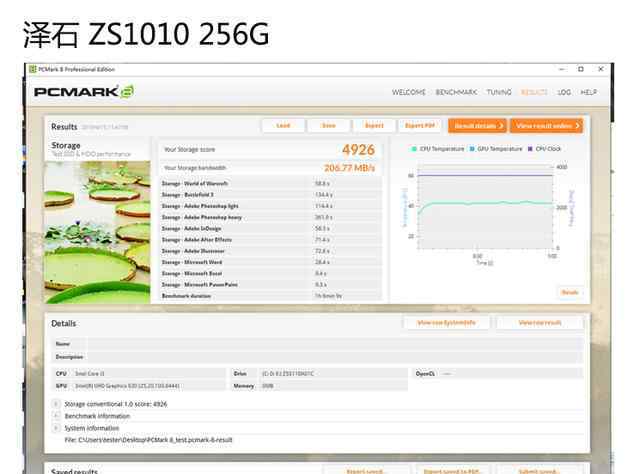Minimize the PCMark 8 window
The height and width of the screenshot is (474, 640).
(x=562, y=69)
